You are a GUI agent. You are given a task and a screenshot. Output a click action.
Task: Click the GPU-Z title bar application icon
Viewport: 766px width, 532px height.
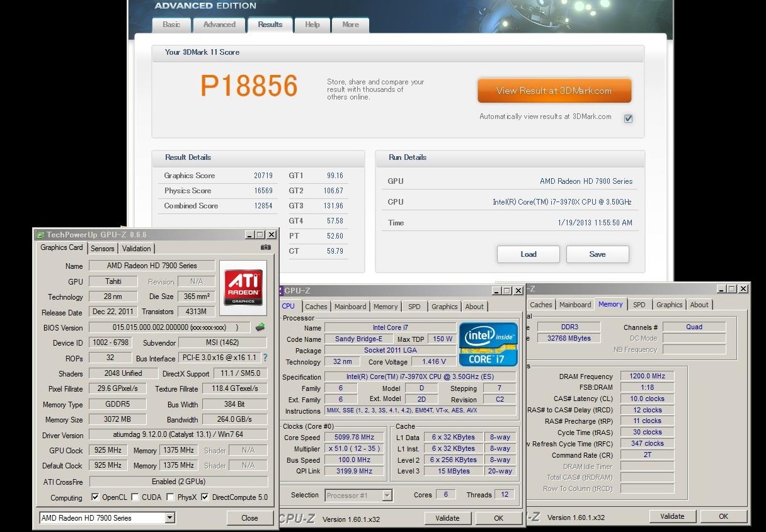40,235
